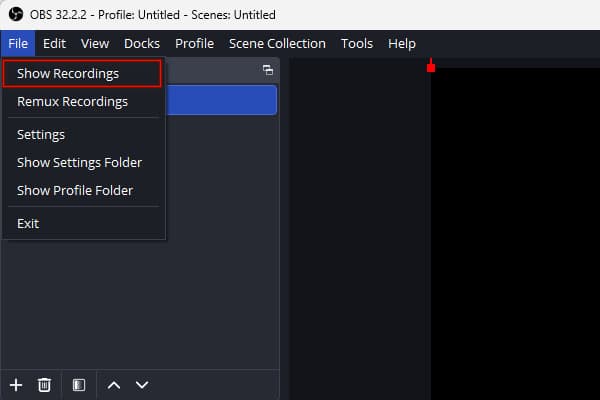Add a new scene with plus icon
Viewport: 600px width, 400px height.
pyautogui.click(x=16, y=385)
